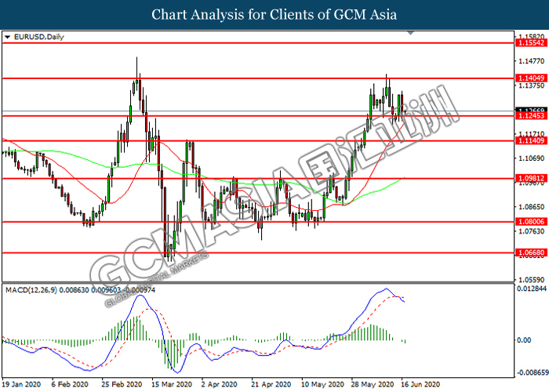
Task: Click the 15 Mar 2020 date label
Action: (x=172, y=384)
